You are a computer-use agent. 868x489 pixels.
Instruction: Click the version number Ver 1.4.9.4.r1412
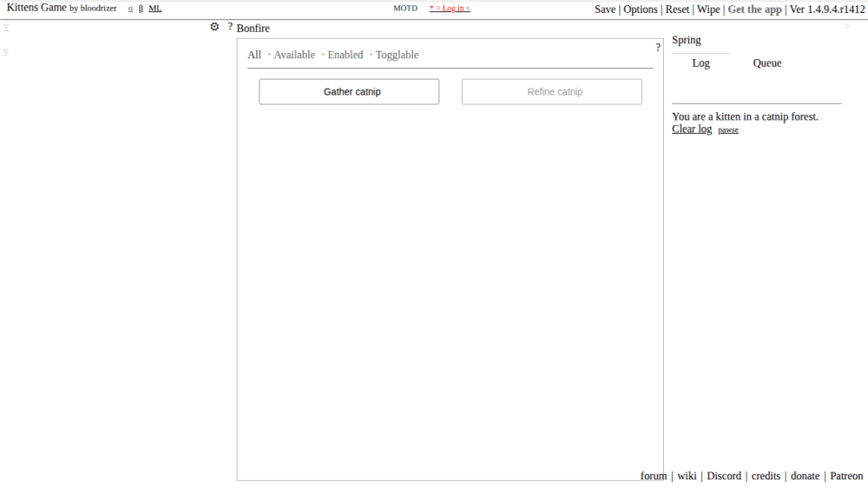827,10
